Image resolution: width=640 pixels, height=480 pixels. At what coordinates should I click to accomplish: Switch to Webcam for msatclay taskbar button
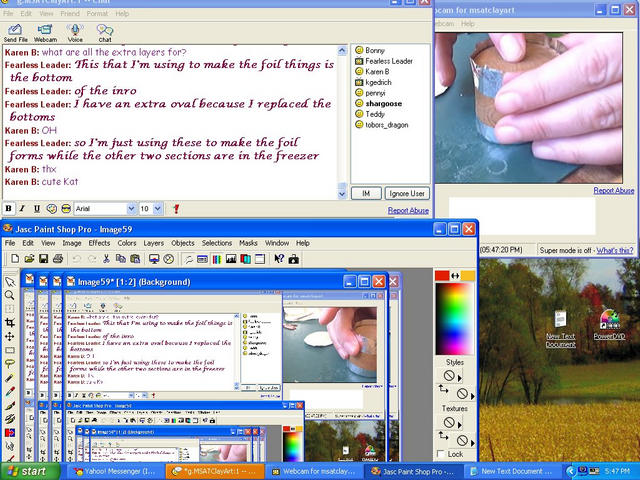pos(314,471)
